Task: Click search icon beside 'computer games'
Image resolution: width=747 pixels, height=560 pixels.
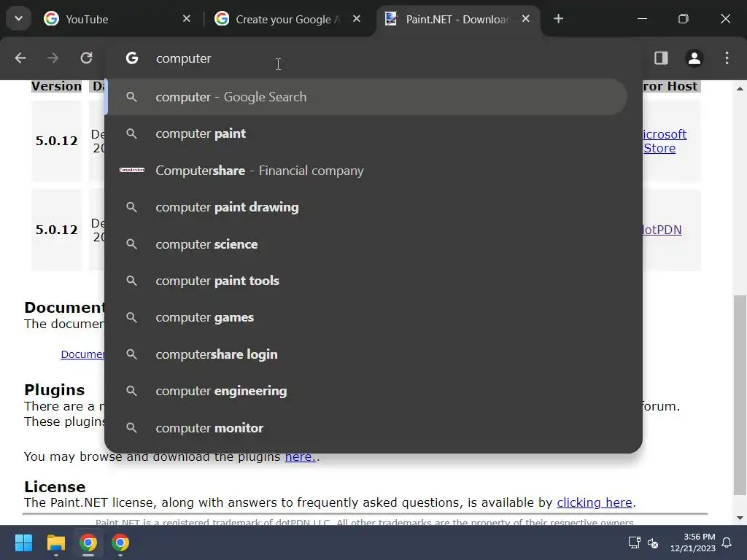Action: tap(131, 318)
